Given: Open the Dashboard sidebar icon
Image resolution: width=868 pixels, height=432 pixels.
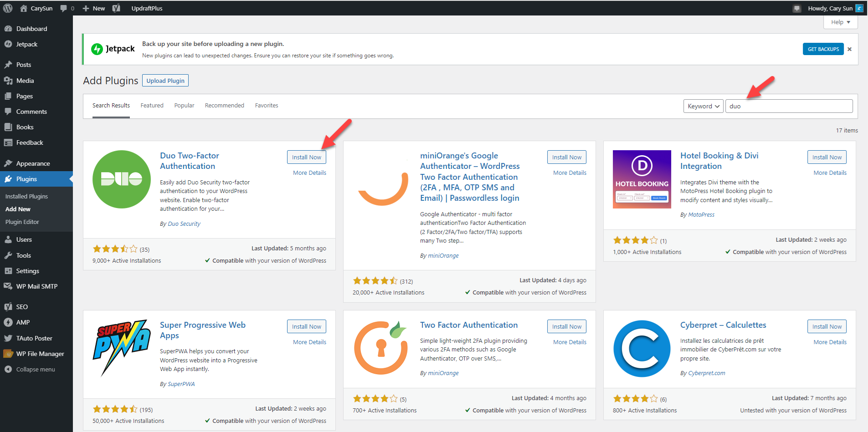Looking at the screenshot, I should pos(8,29).
